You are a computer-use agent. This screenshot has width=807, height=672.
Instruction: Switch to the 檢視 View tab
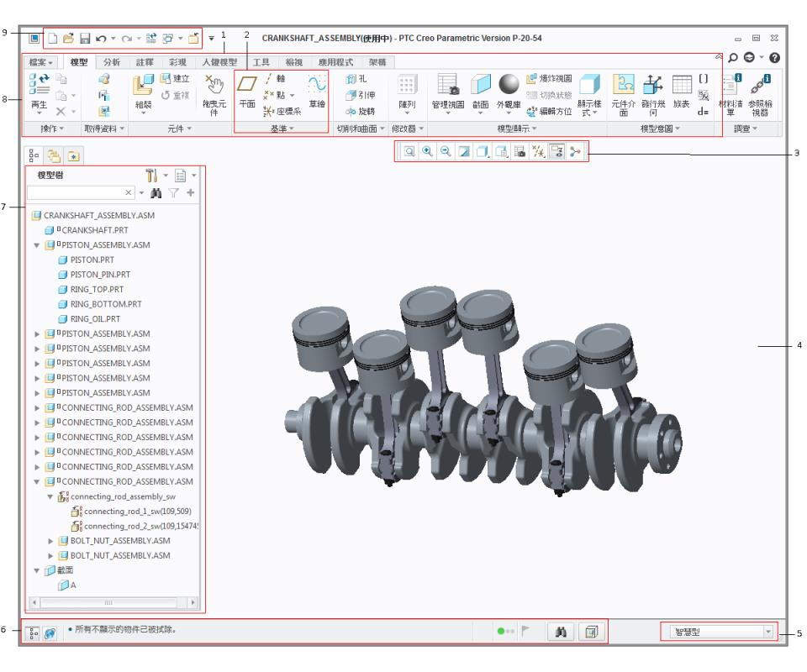point(294,62)
